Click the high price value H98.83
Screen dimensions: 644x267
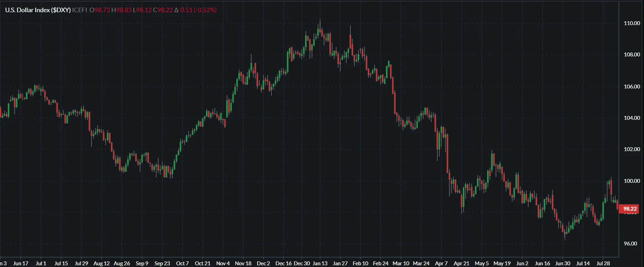[121, 10]
